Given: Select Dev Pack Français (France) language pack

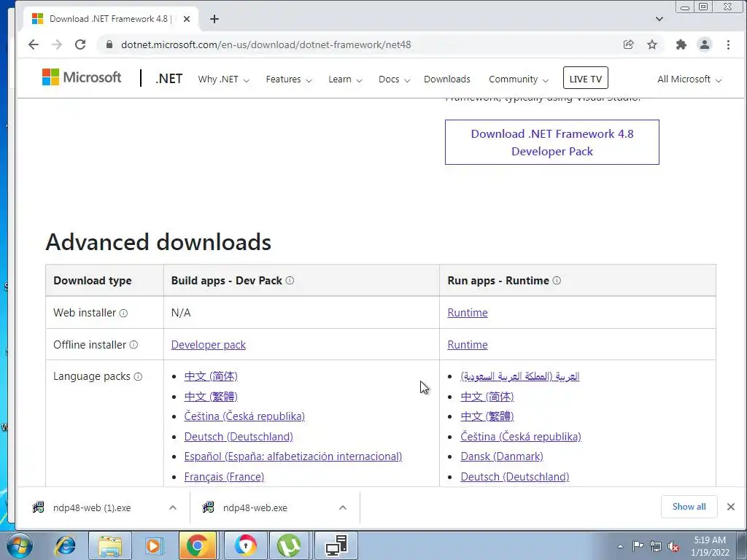Looking at the screenshot, I should [224, 477].
